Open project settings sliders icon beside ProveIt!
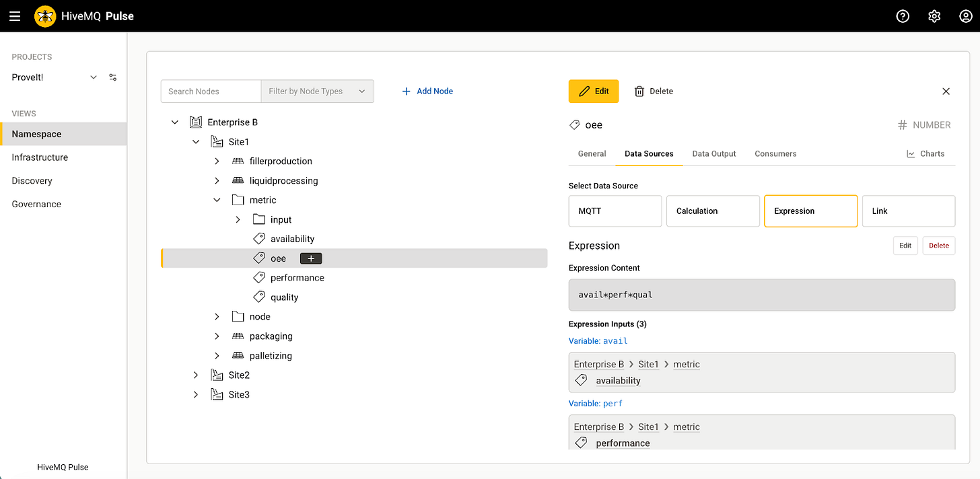 (113, 77)
